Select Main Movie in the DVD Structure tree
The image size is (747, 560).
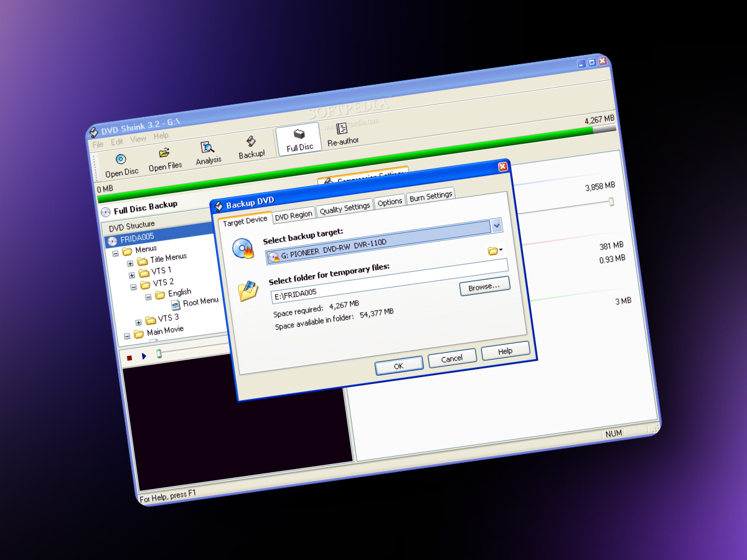pos(166,330)
